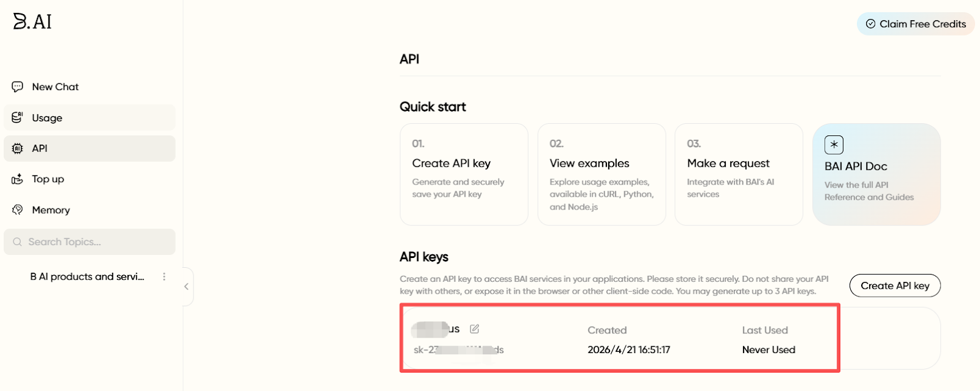This screenshot has width=980, height=391.
Task: Select the View examples quick start card
Action: [x=601, y=175]
